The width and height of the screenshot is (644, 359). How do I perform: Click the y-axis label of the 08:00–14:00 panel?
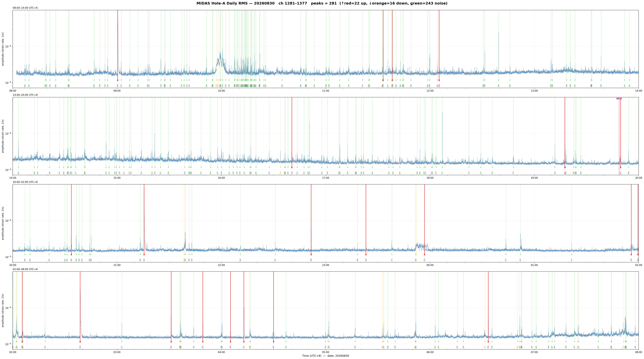[x=3, y=49]
